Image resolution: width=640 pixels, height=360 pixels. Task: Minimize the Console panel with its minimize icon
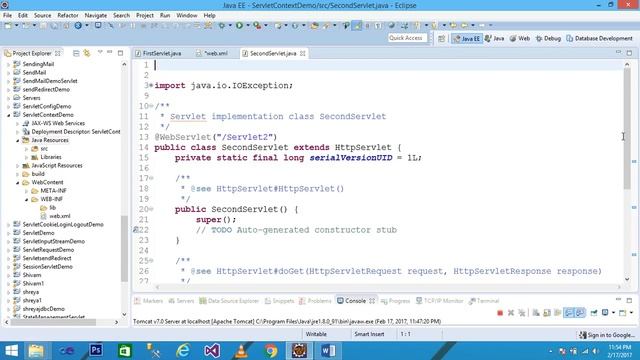pyautogui.click(x=618, y=300)
